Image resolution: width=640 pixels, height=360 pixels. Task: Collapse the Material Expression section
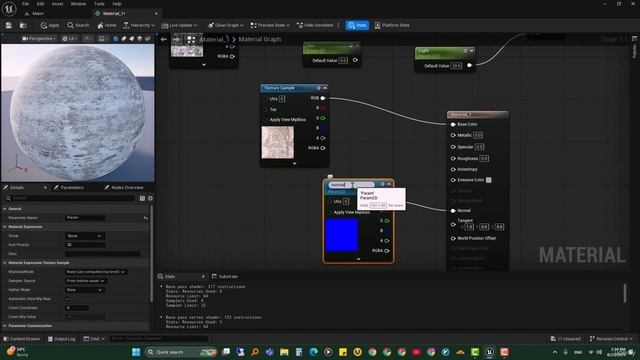coord(5,227)
